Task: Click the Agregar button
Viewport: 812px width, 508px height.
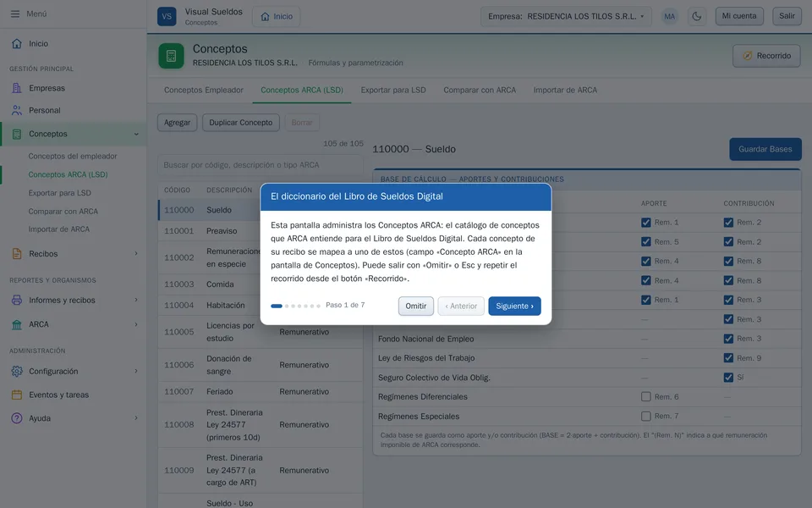Action: point(177,123)
